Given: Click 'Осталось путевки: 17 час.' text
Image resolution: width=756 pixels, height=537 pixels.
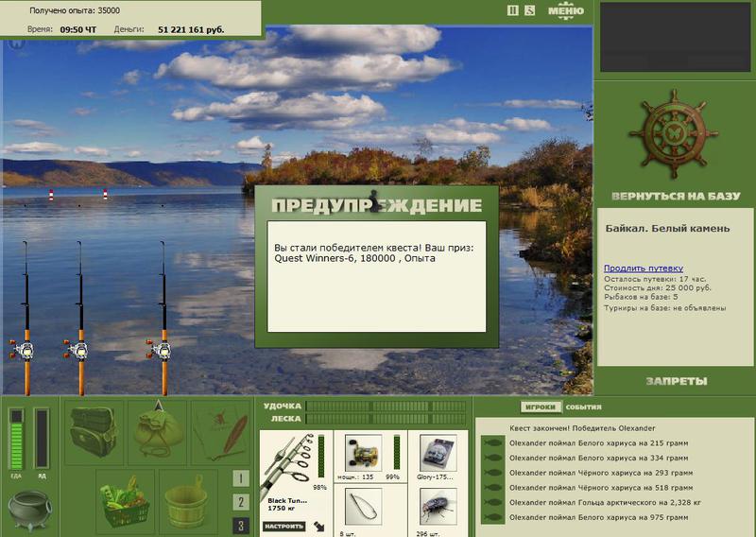Looking at the screenshot, I should (655, 279).
